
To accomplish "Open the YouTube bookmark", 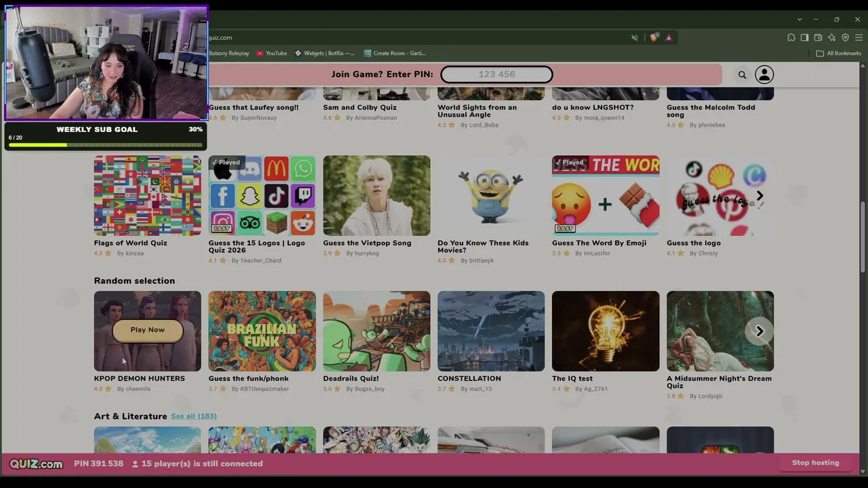I will coord(272,53).
